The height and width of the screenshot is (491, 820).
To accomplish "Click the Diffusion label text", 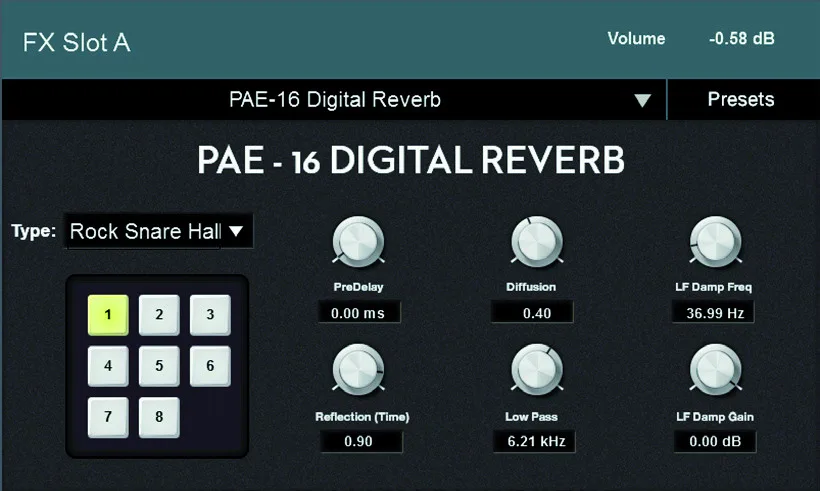I will (531, 287).
